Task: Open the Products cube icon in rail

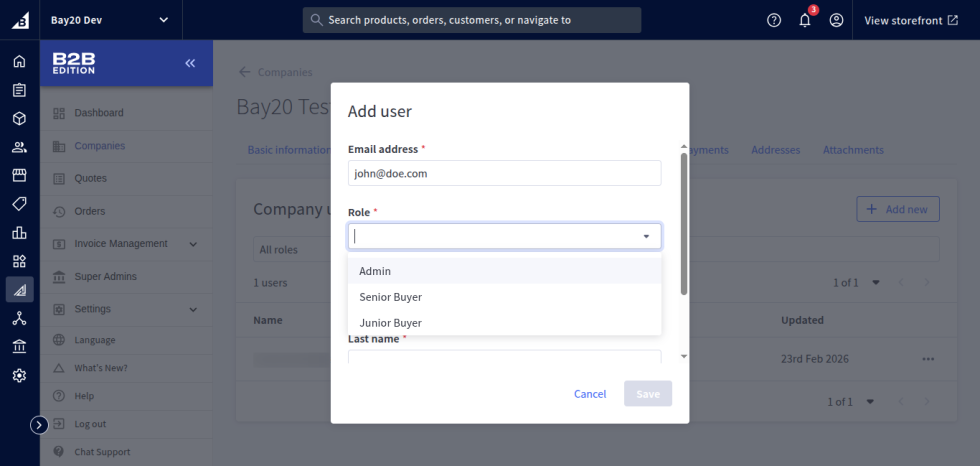Action: 19,119
